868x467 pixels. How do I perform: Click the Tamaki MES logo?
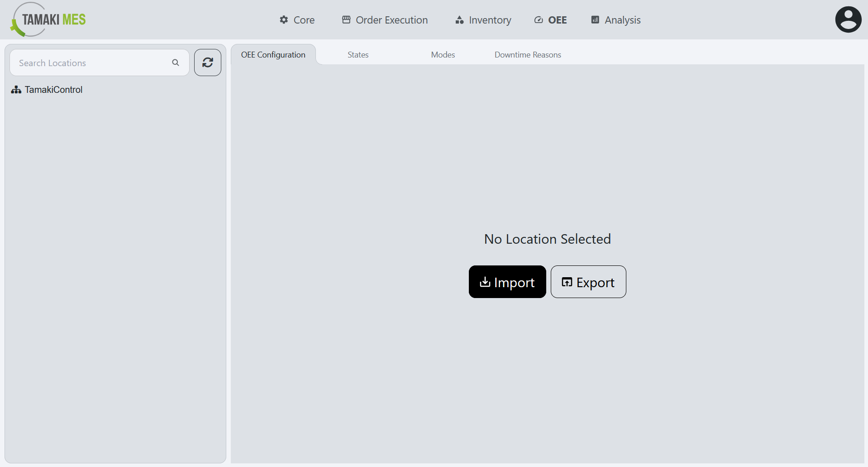pyautogui.click(x=47, y=19)
